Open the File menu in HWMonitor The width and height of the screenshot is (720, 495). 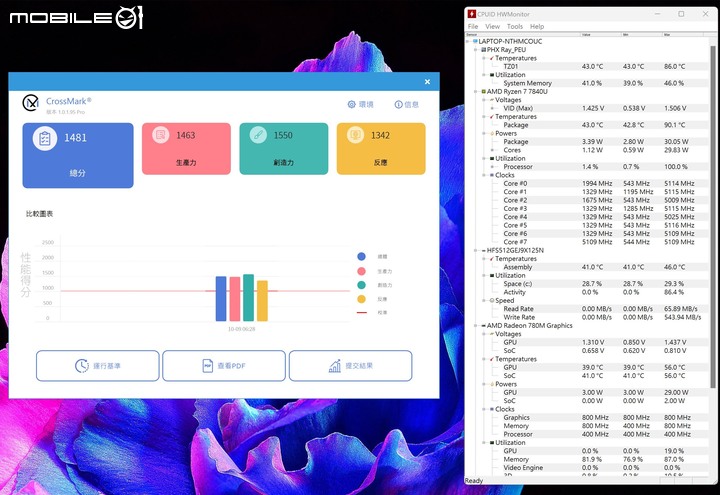tap(473, 27)
